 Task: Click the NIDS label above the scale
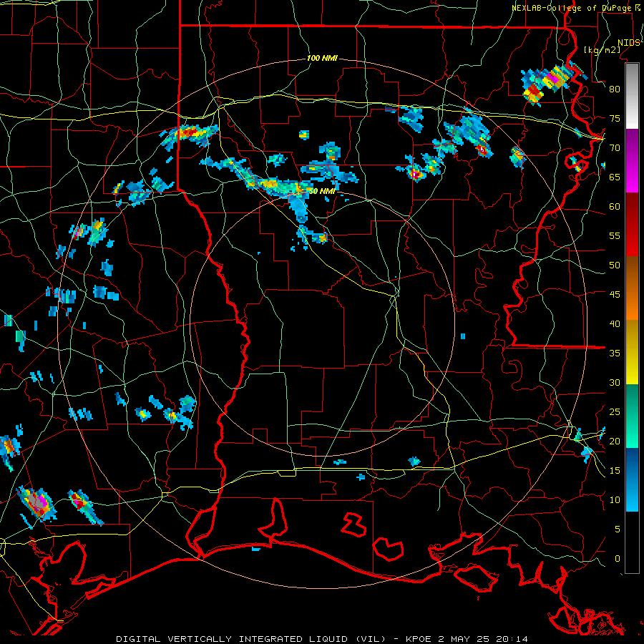pos(629,43)
